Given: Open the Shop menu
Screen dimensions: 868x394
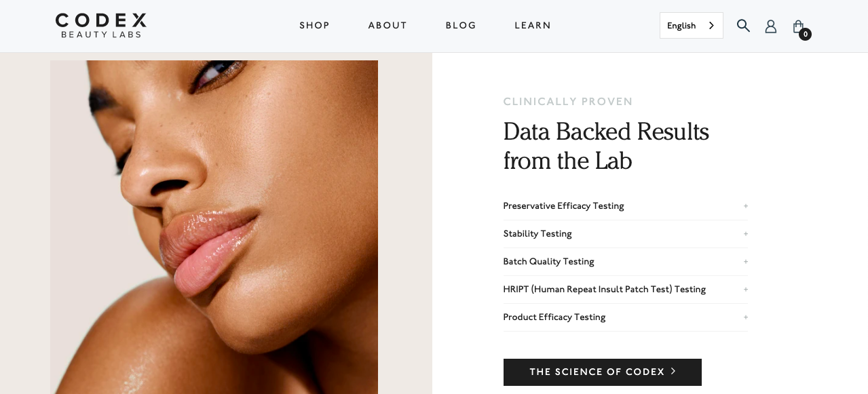Looking at the screenshot, I should pyautogui.click(x=314, y=26).
